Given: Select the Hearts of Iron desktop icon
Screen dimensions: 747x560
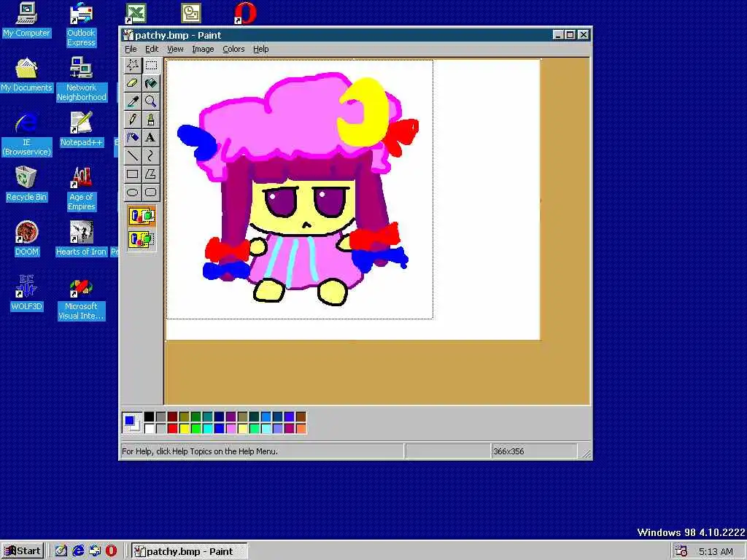Looking at the screenshot, I should (x=81, y=239).
